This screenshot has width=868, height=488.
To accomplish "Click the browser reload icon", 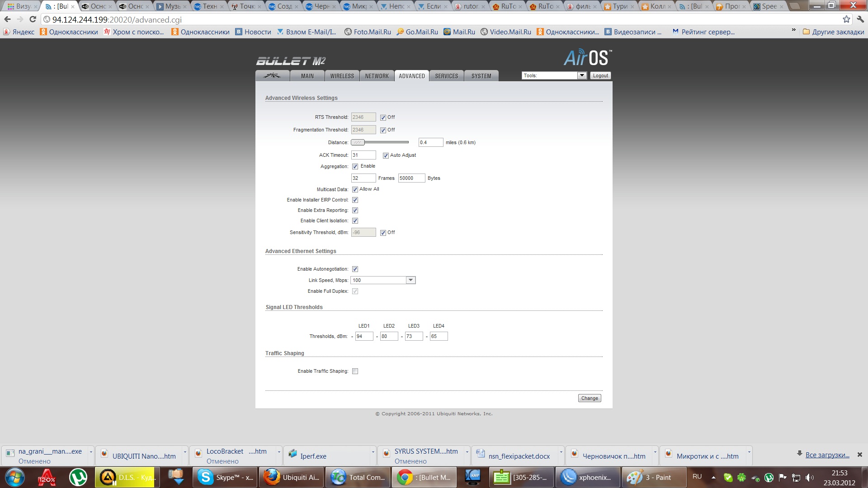I will (x=33, y=19).
